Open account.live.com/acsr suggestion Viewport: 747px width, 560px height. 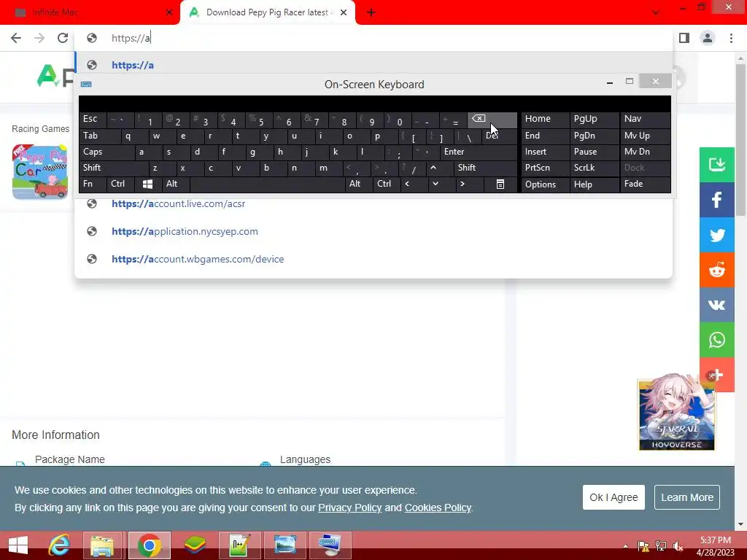tap(374, 204)
